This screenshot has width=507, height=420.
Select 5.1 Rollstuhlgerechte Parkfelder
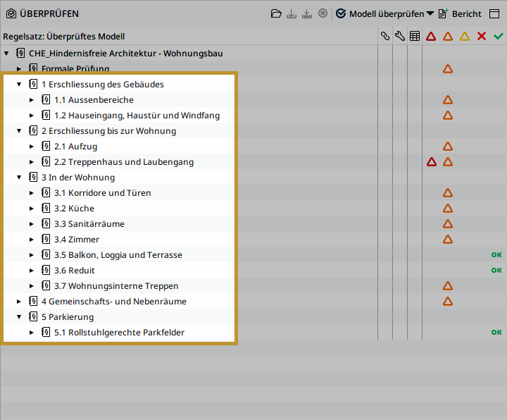(x=119, y=333)
